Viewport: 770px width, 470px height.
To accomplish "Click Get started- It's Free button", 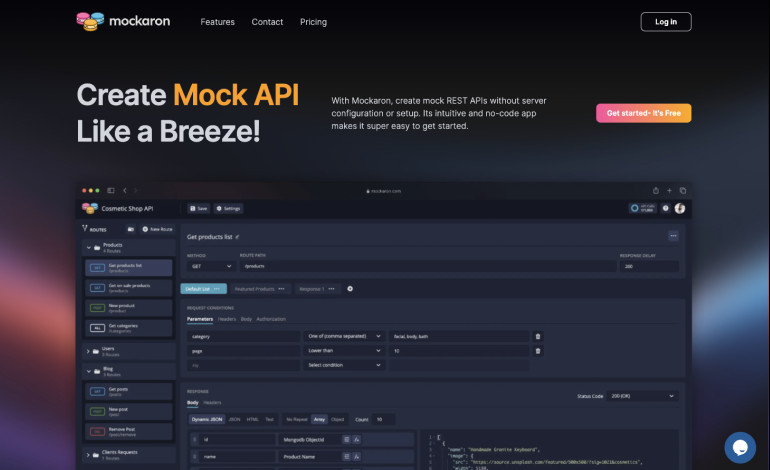I will [x=643, y=113].
